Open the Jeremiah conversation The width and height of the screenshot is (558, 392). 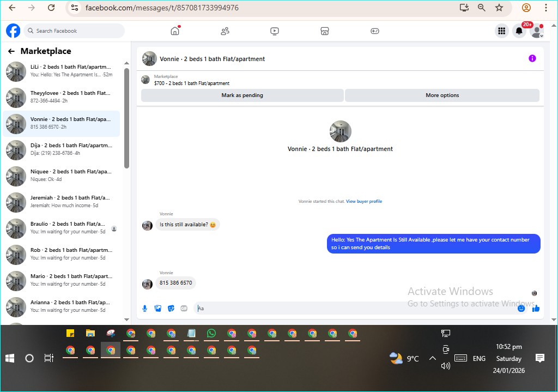pyautogui.click(x=62, y=202)
